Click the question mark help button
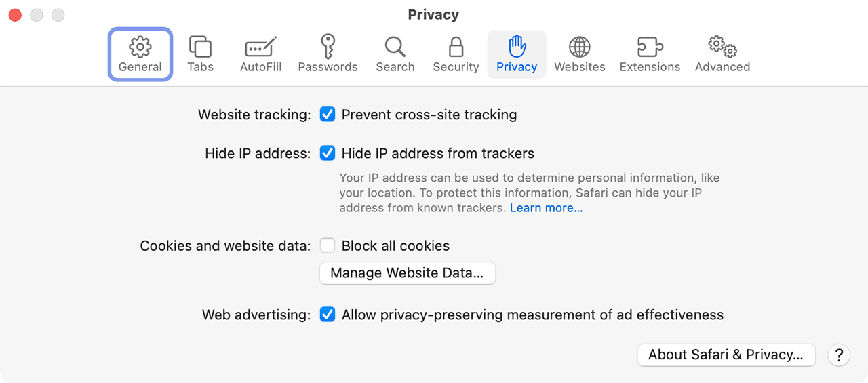The height and width of the screenshot is (383, 868). click(839, 355)
